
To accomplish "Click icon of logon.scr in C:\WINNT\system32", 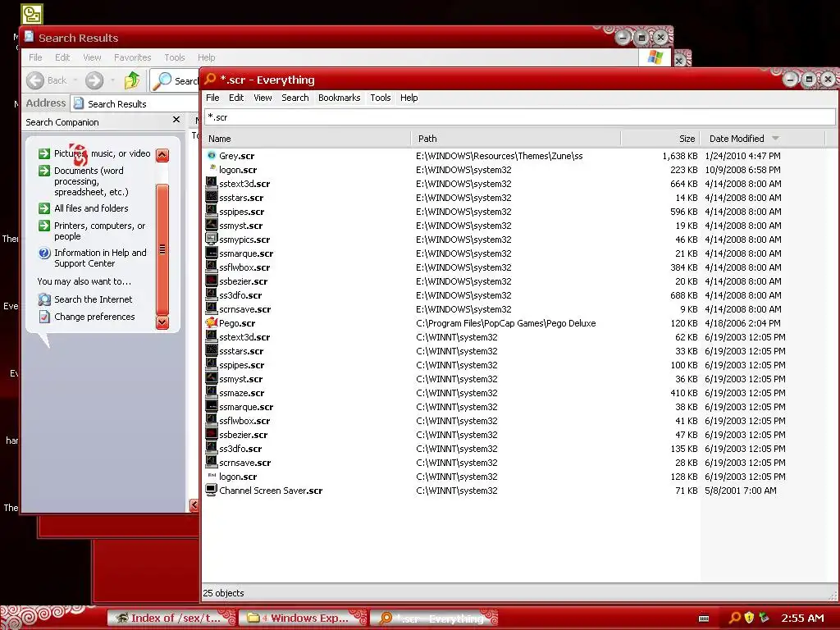I will click(x=212, y=476).
